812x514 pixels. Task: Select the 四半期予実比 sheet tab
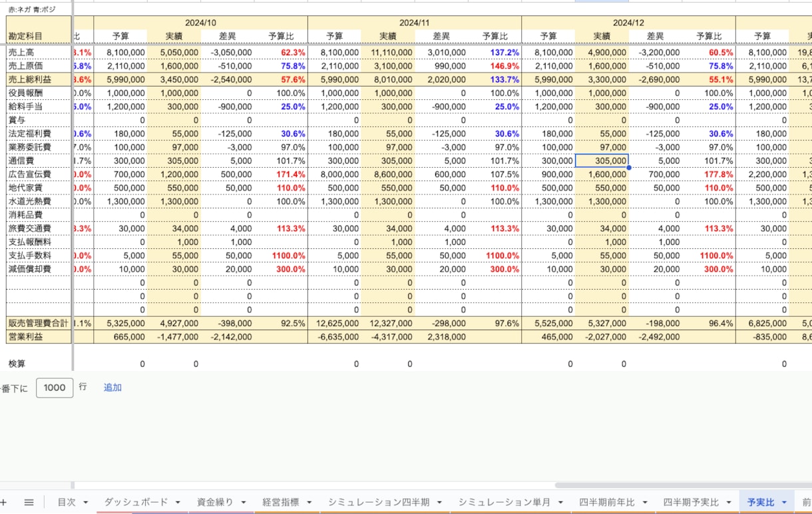click(691, 503)
